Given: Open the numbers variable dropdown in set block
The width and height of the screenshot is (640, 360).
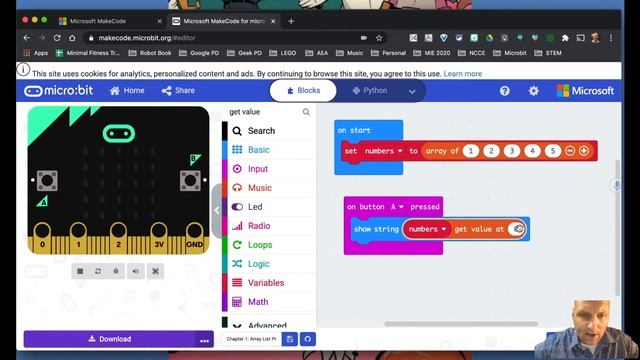Looking at the screenshot, I should (383, 151).
